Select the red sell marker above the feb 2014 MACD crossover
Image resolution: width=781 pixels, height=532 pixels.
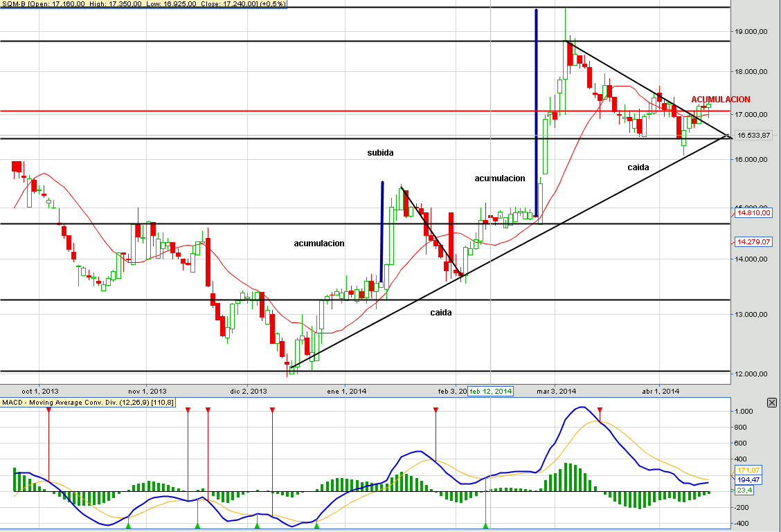tap(436, 410)
